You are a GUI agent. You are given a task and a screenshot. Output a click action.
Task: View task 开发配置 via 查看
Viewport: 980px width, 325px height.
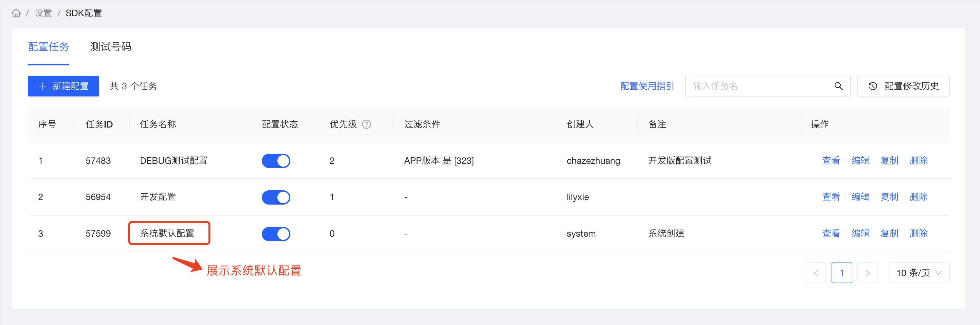tap(831, 197)
